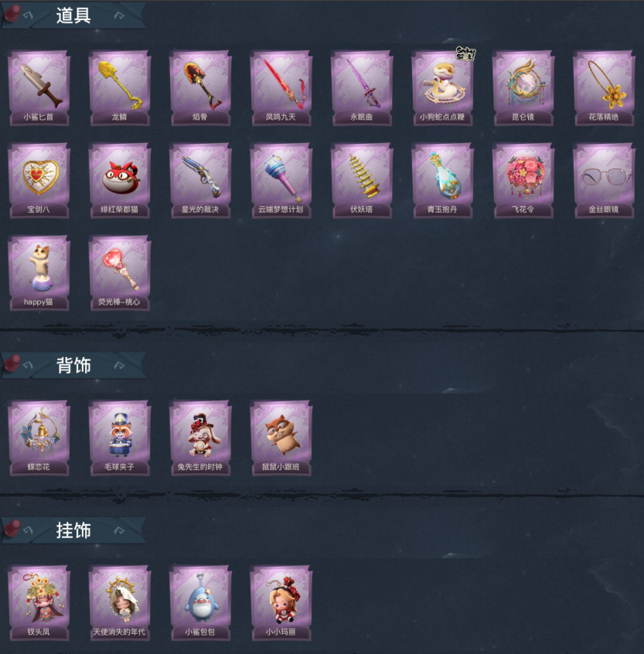Select the 兔先生的时钟 rabbit accessory
644x654 pixels.
(x=200, y=438)
